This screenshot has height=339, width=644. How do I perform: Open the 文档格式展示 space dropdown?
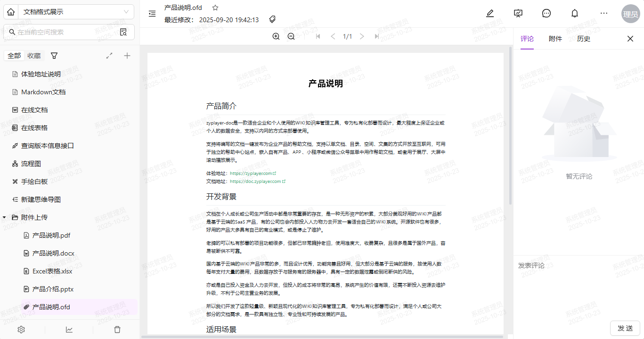point(76,12)
